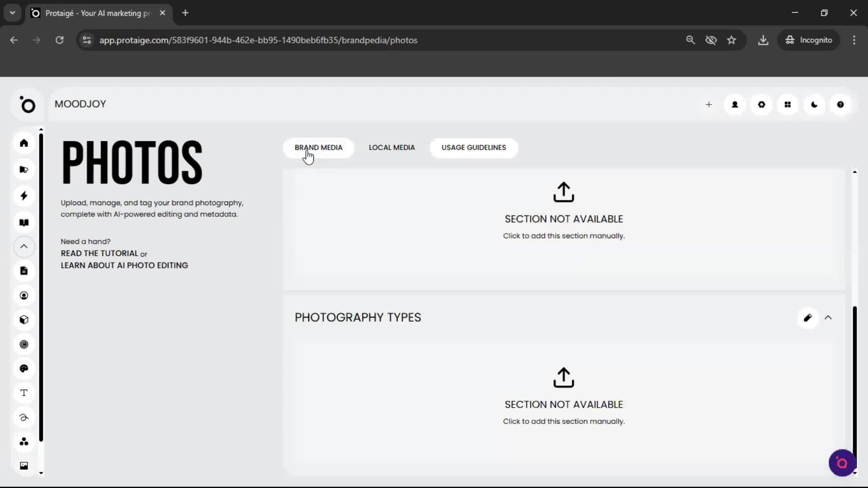Collapse the Photography Types section chevron
The width and height of the screenshot is (868, 488).
829,318
